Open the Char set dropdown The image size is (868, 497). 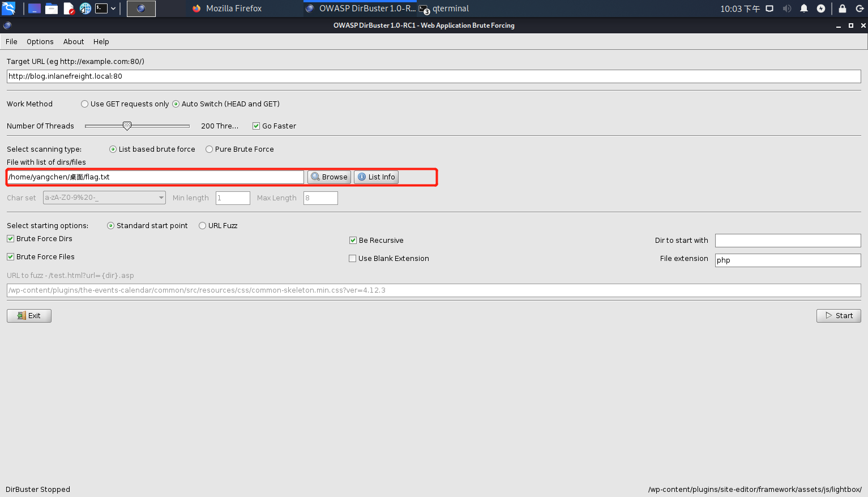104,198
